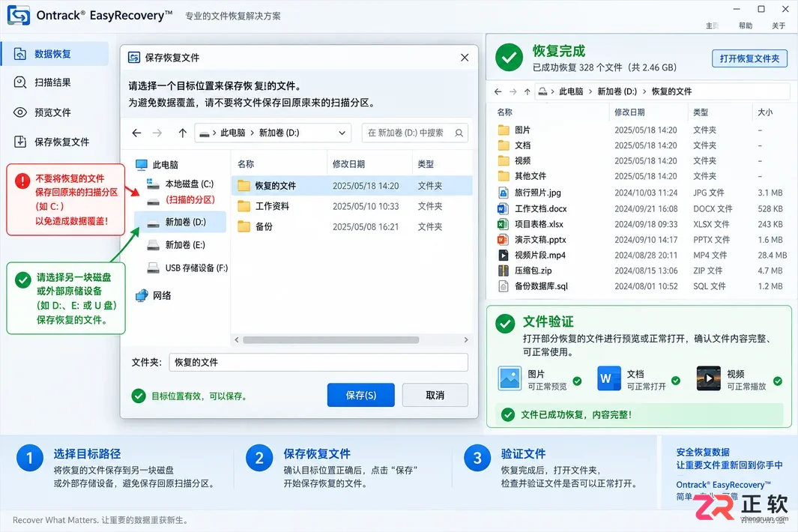The image size is (798, 532).
Task: Select the 项目表格.xlsx file icon
Action: coord(503,224)
